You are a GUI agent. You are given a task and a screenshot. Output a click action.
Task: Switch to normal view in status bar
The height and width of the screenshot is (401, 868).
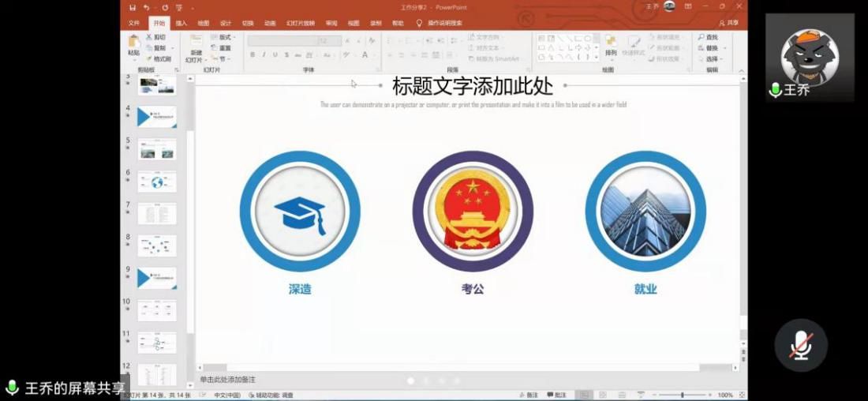pyautogui.click(x=583, y=395)
